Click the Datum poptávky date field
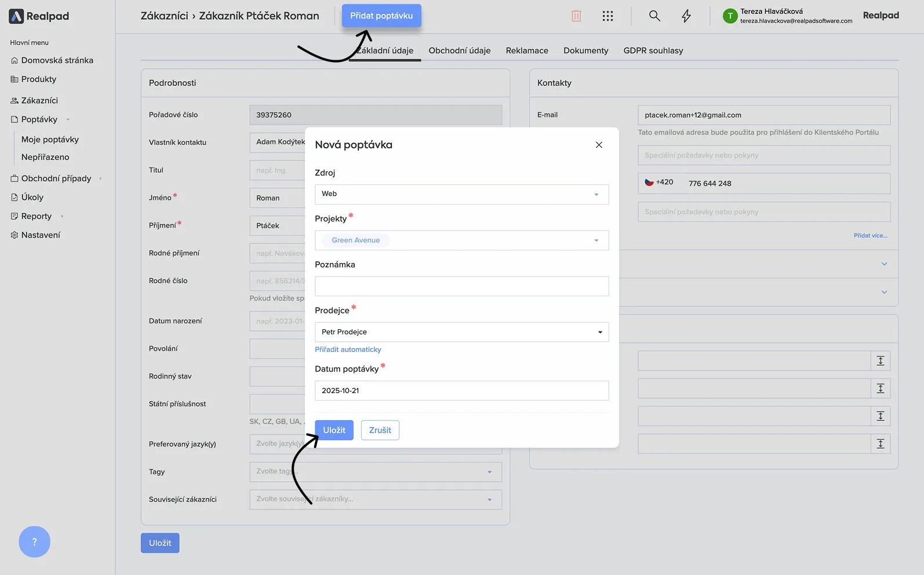924x575 pixels. 461,391
